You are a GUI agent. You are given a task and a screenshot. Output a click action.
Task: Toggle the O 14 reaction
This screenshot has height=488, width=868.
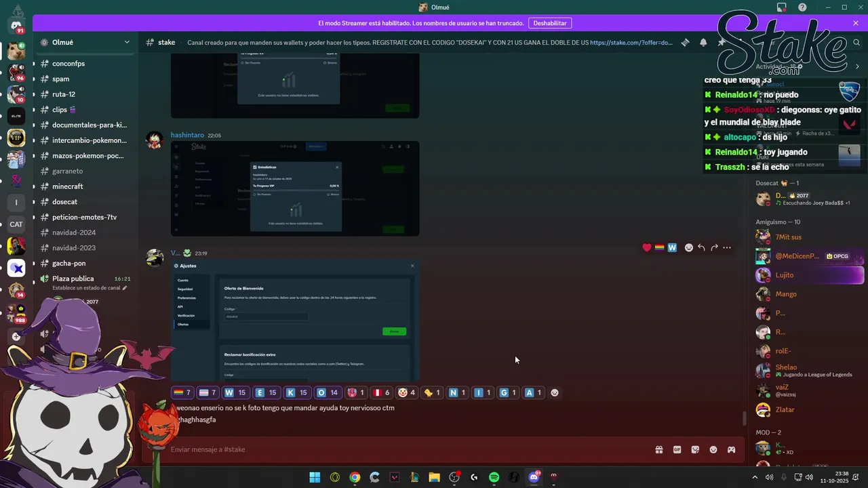coord(328,392)
